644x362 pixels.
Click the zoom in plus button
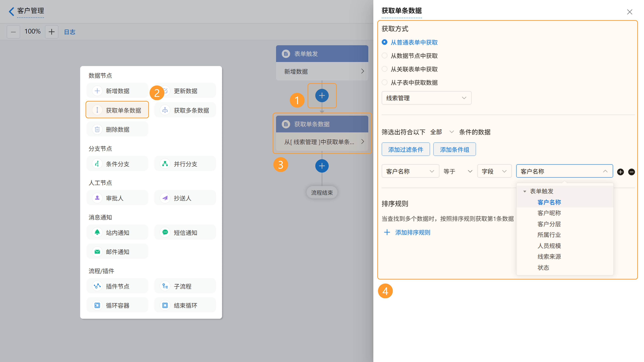51,32
